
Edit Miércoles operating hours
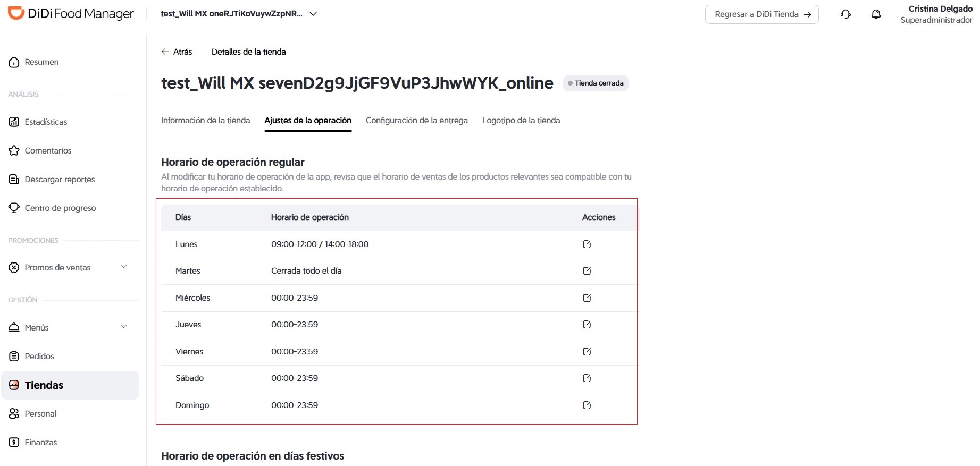[587, 298]
